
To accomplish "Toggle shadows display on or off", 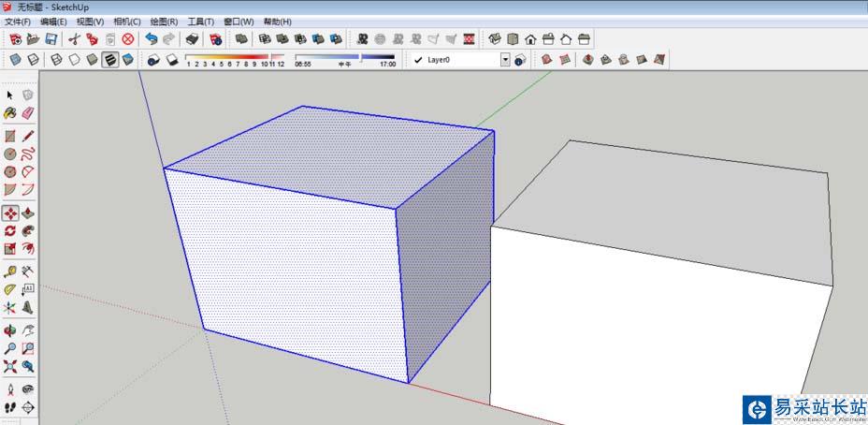I will [171, 59].
